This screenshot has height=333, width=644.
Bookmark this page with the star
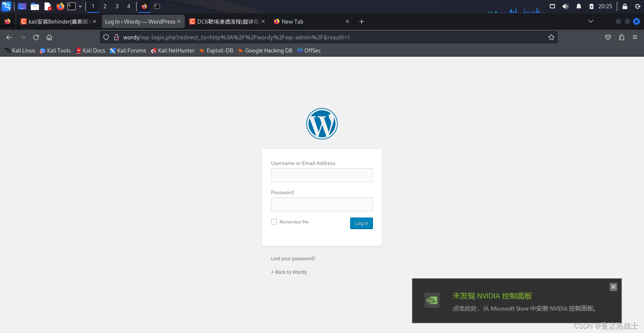point(551,37)
